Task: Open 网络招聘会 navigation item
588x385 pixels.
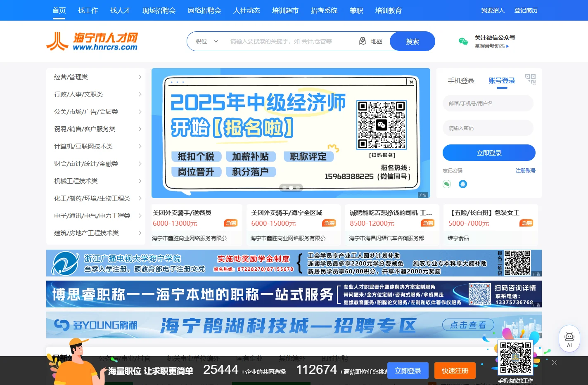Action: (x=204, y=10)
